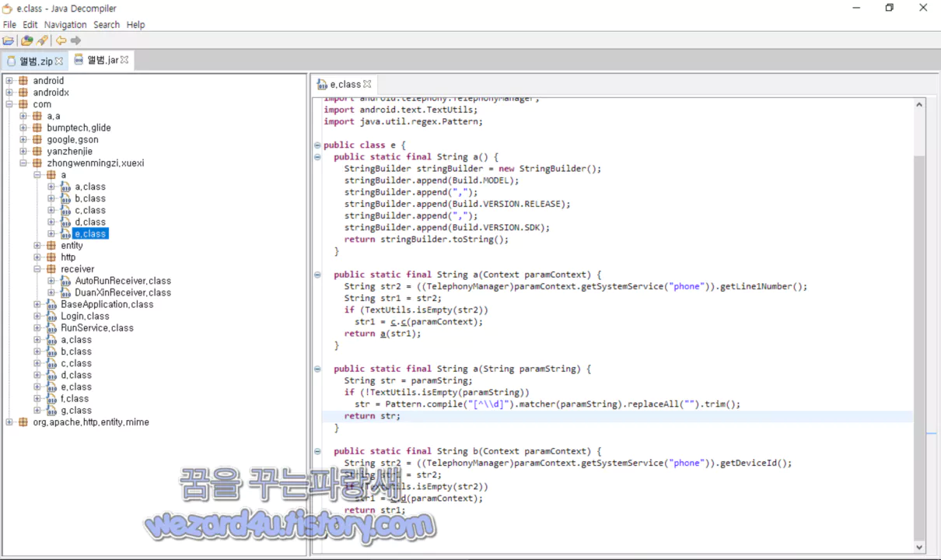Viewport: 941px width, 560px height.
Task: Click the Login.class file icon
Action: click(x=51, y=317)
